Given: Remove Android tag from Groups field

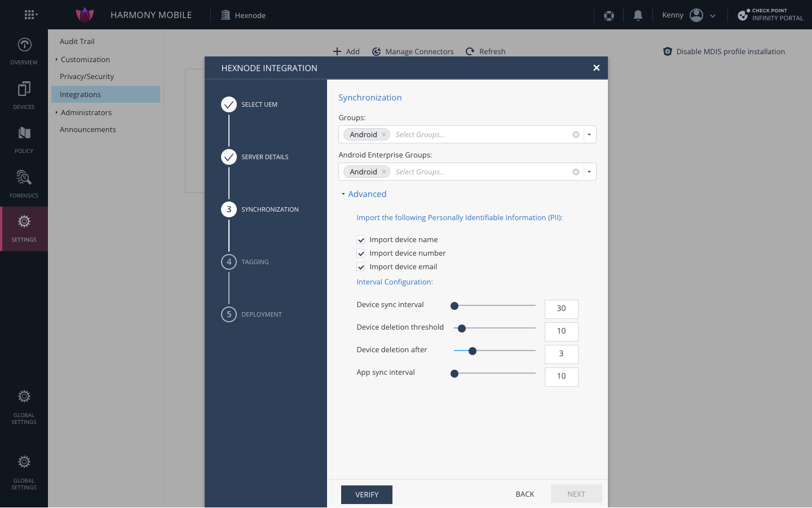Looking at the screenshot, I should coord(384,134).
